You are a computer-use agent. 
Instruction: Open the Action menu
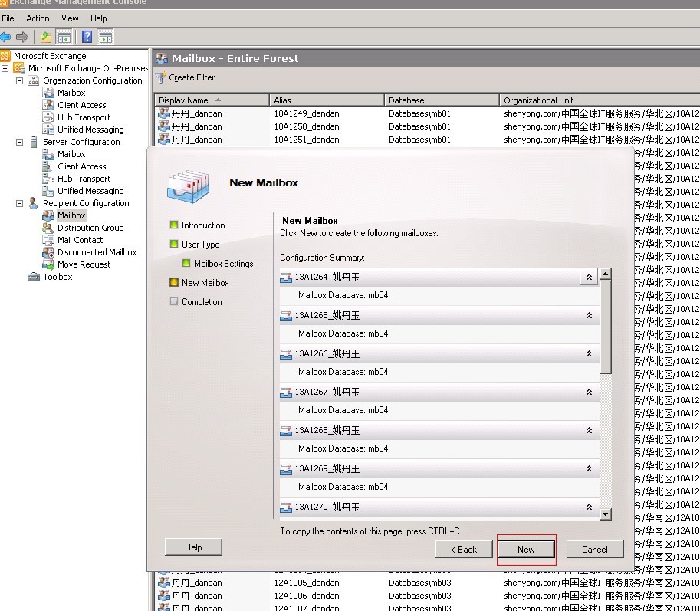[x=38, y=18]
